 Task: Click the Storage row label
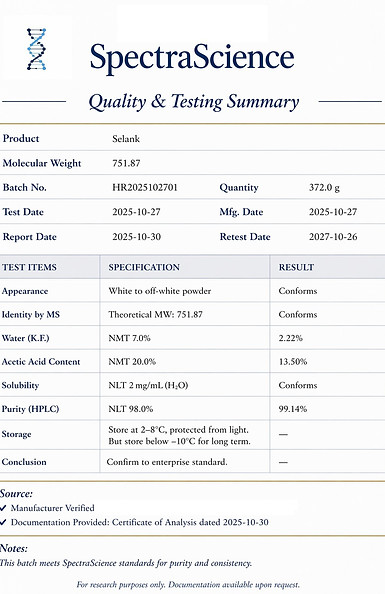coord(16,434)
